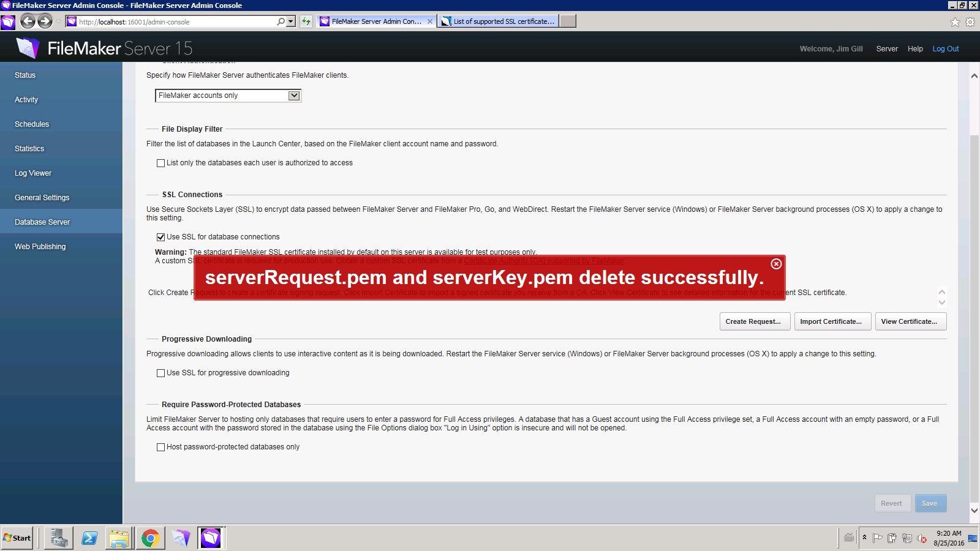The height and width of the screenshot is (551, 980).
Task: Open the Action Center flag icon
Action: click(x=877, y=538)
